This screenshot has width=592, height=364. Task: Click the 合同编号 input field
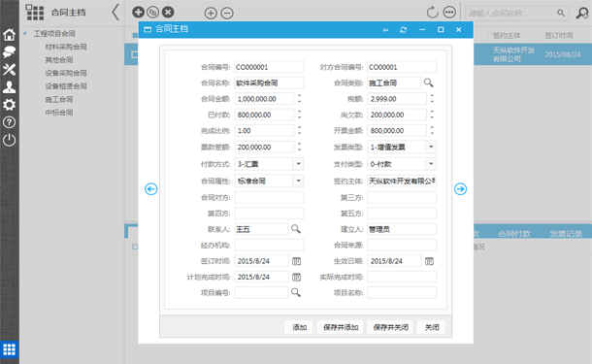[x=269, y=67]
